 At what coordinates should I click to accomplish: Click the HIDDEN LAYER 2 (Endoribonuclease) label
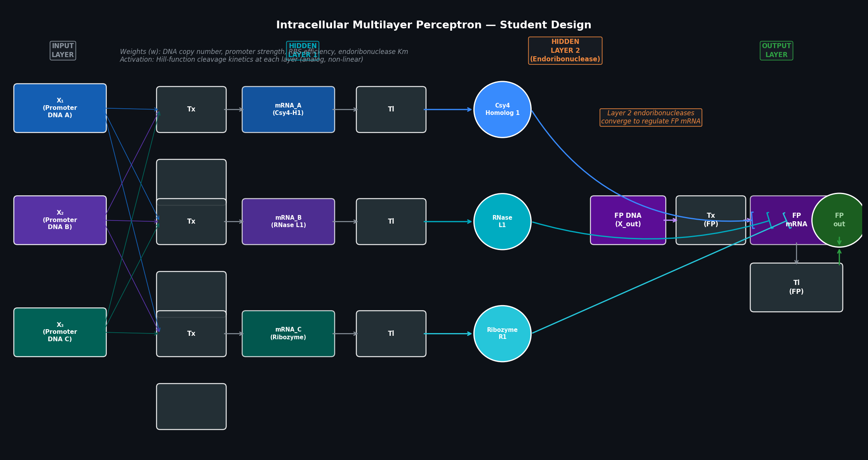(x=565, y=50)
